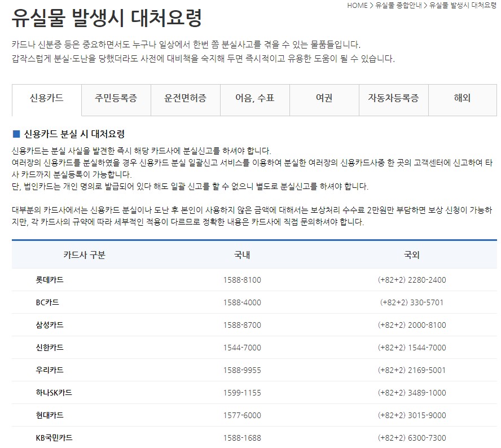
Task: Select the 신용카드 tab
Action: (x=47, y=100)
